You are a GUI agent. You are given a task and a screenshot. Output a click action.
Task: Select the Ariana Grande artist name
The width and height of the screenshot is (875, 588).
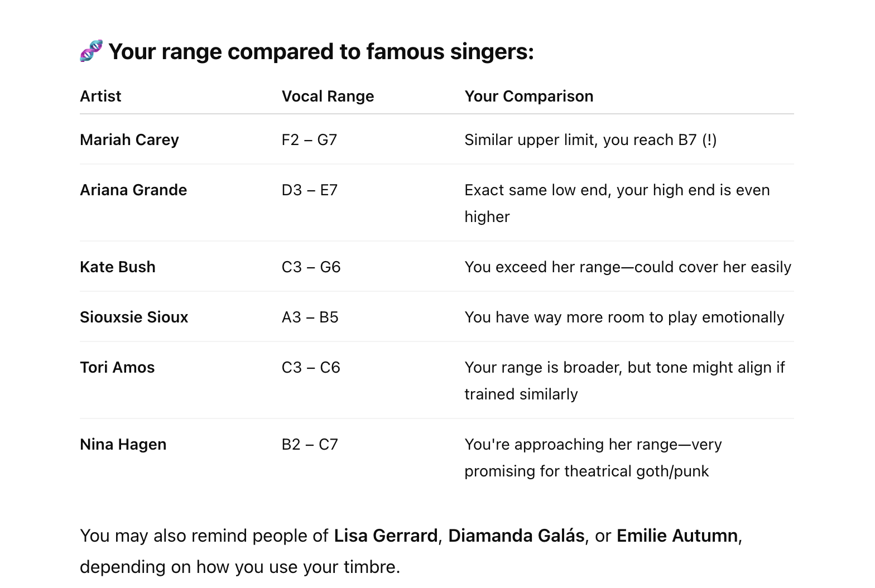click(x=133, y=190)
